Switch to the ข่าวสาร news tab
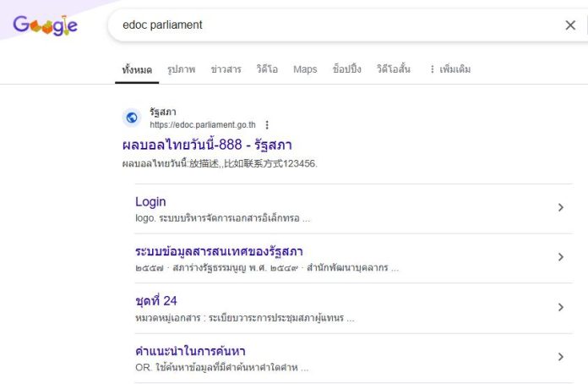 click(226, 69)
